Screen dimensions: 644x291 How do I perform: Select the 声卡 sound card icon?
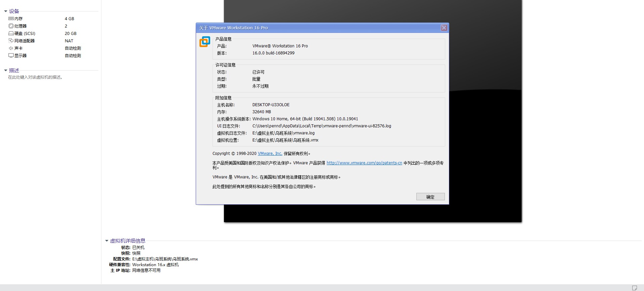11,48
